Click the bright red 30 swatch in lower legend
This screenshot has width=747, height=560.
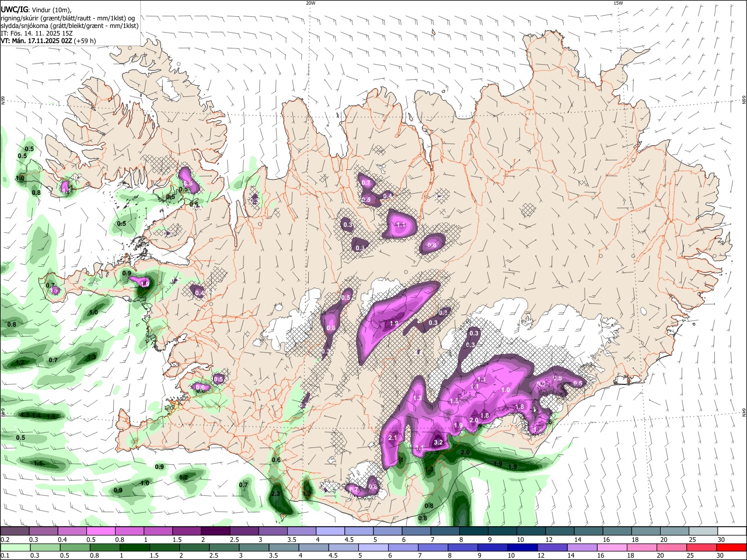click(731, 547)
